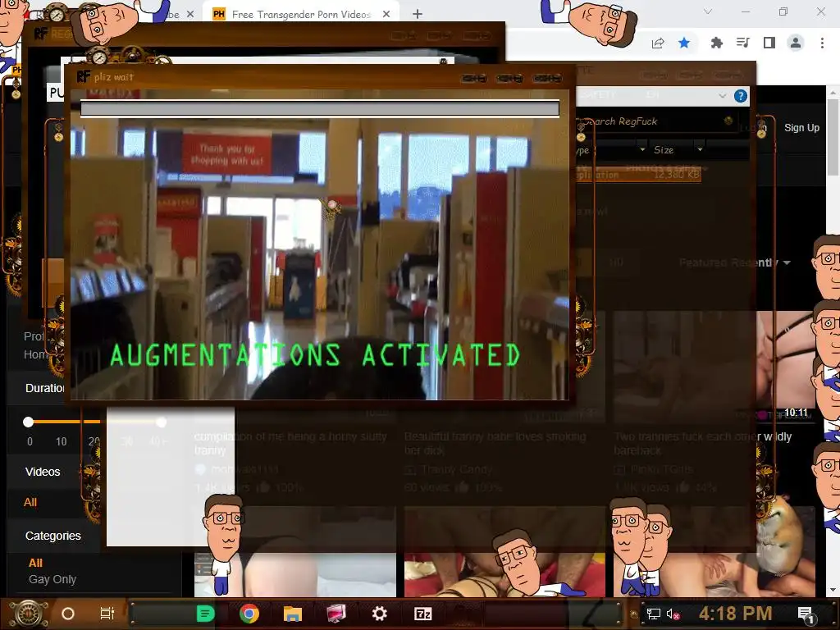Toggle the blue bookmark star
This screenshot has height=630, width=840.
pos(684,43)
